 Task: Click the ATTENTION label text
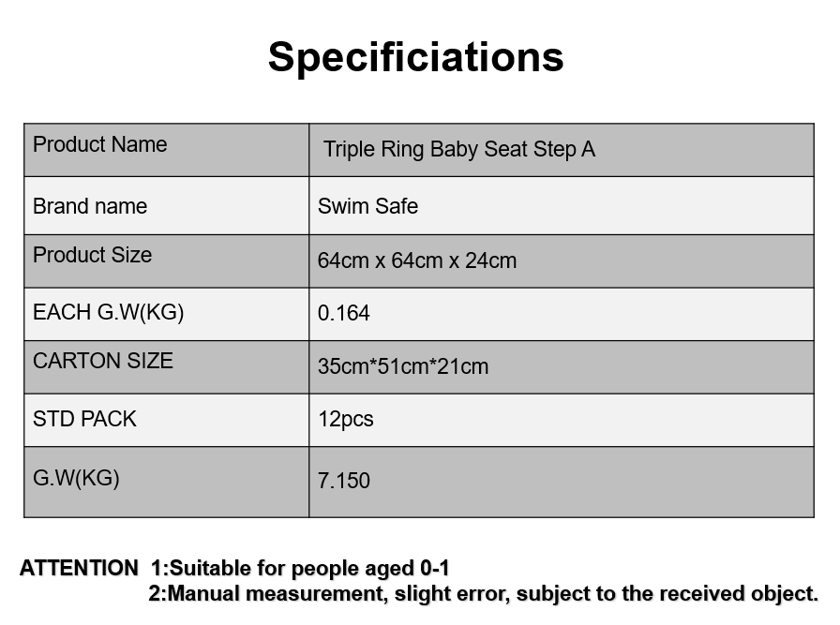[79, 568]
